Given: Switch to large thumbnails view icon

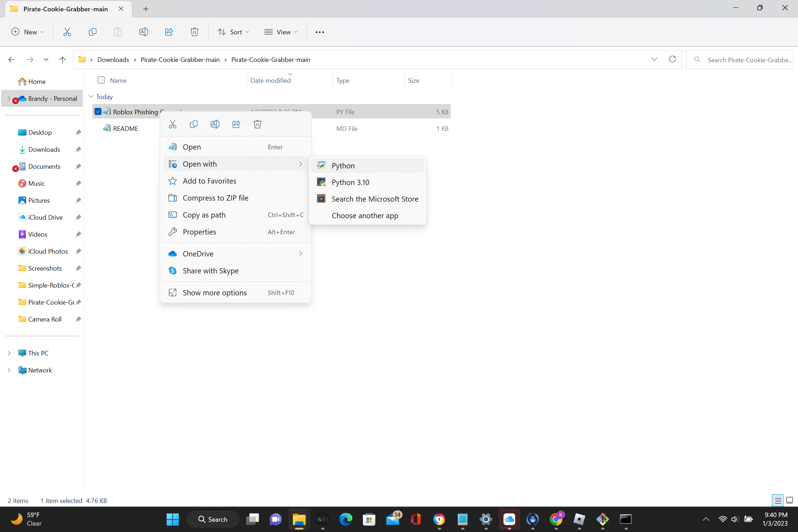Looking at the screenshot, I should (790, 500).
